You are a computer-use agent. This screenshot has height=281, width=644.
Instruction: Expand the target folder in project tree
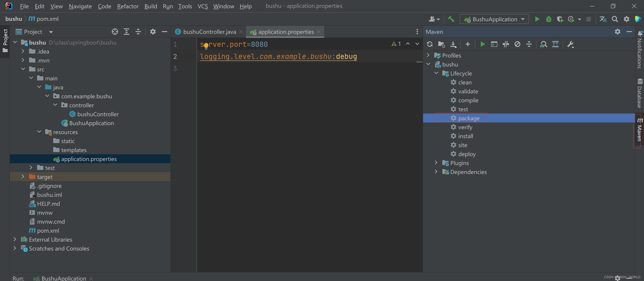(x=23, y=177)
